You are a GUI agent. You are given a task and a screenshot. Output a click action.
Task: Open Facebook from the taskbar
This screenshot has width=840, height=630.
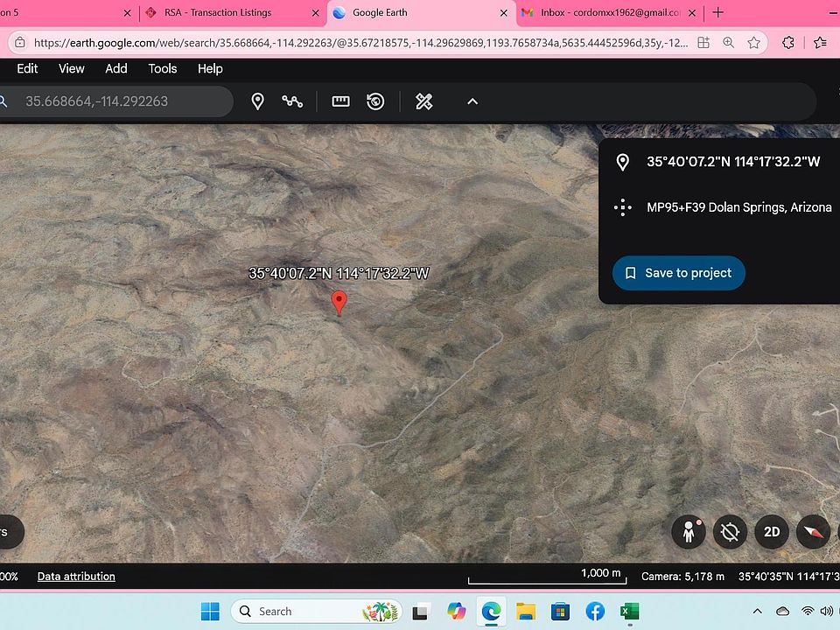595,612
